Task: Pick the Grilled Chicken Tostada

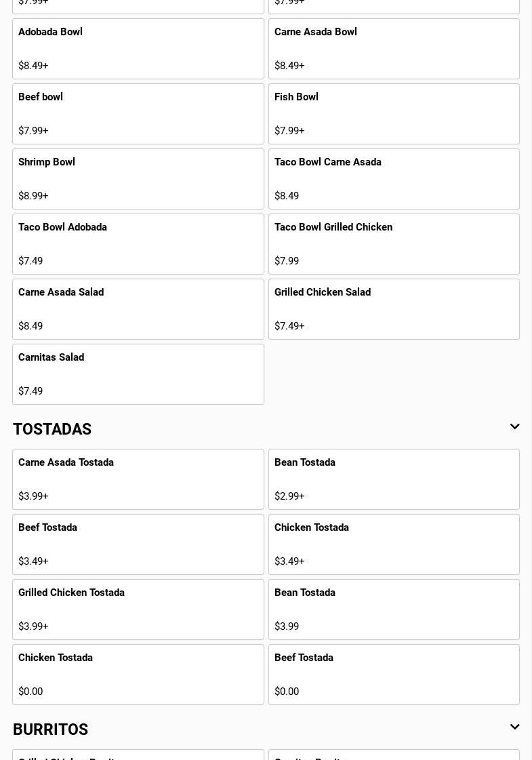Action: point(138,609)
